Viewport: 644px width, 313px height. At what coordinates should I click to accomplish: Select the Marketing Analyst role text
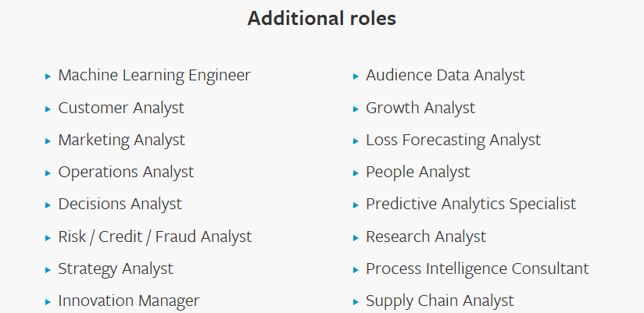[122, 140]
